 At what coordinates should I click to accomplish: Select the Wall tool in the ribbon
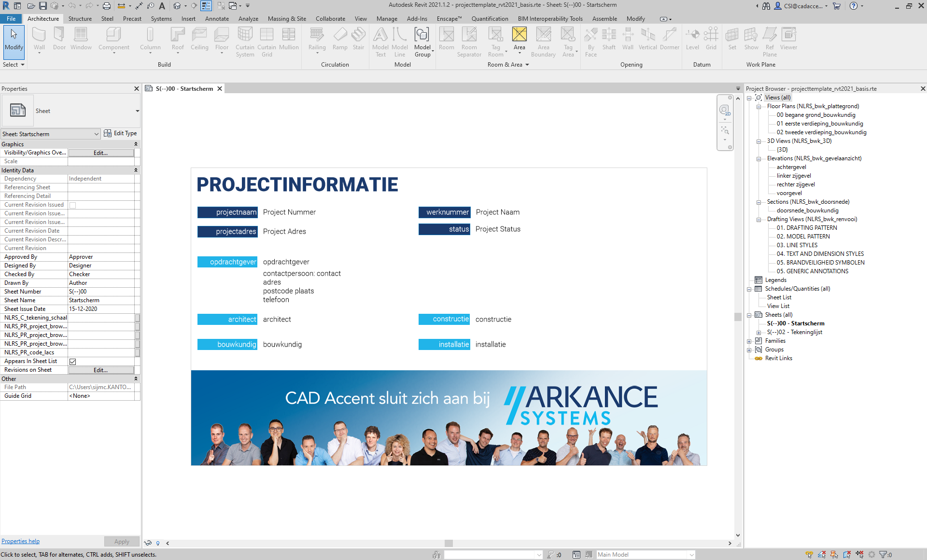(39, 40)
